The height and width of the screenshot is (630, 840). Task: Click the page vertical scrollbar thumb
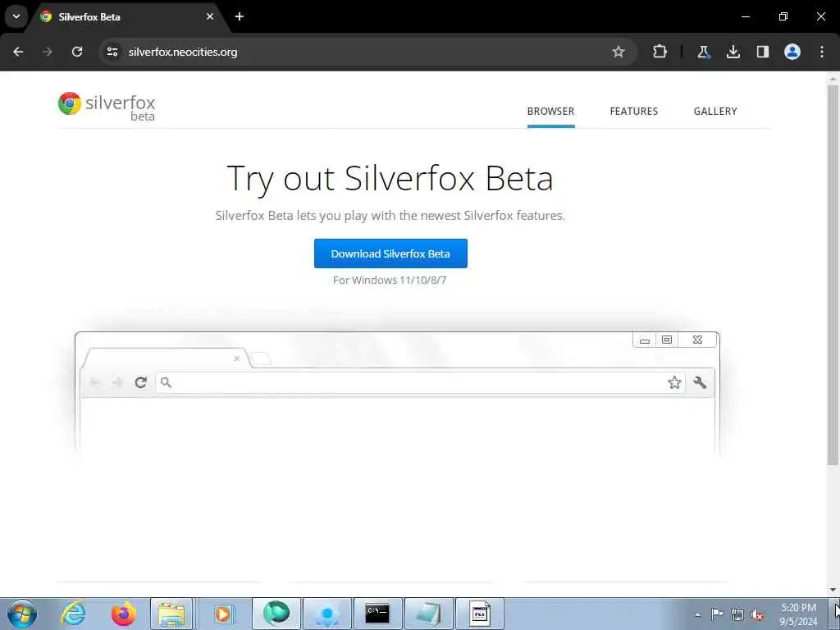(x=833, y=274)
